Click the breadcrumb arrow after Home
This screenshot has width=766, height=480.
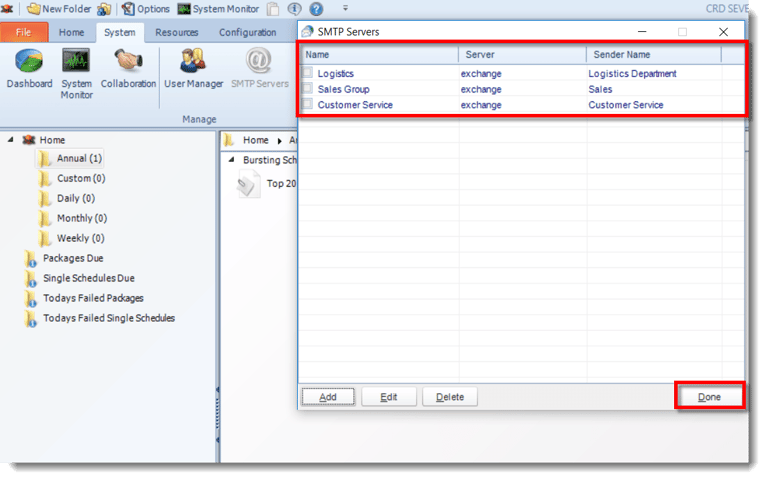tap(279, 141)
